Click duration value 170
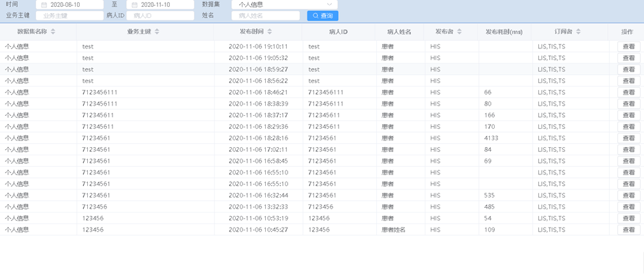 (489, 127)
